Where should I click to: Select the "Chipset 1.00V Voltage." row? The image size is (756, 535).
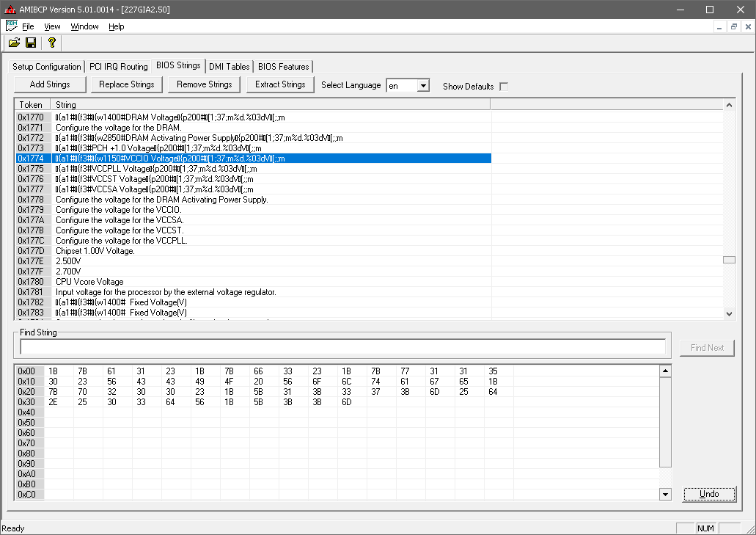tap(253, 251)
